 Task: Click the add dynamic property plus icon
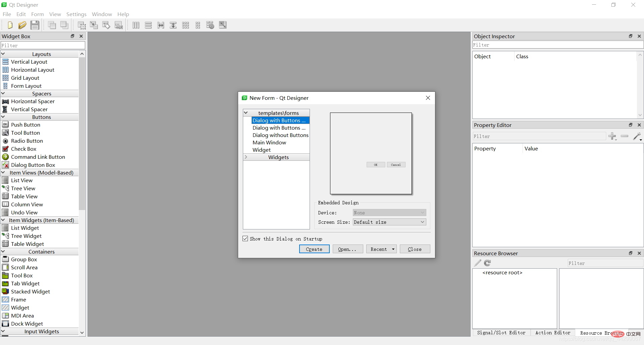point(612,136)
